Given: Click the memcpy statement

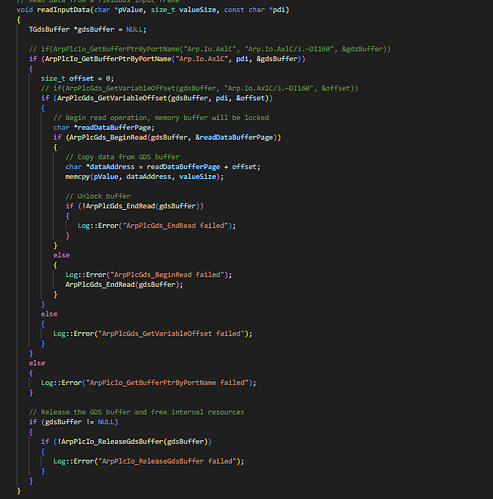Looking at the screenshot, I should [x=144, y=177].
